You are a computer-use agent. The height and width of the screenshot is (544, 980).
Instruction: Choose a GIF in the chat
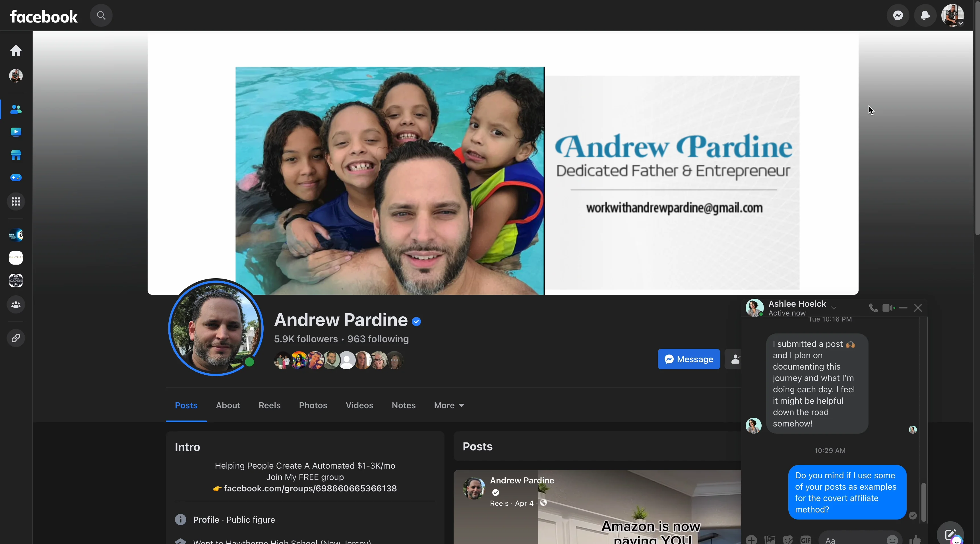806,539
